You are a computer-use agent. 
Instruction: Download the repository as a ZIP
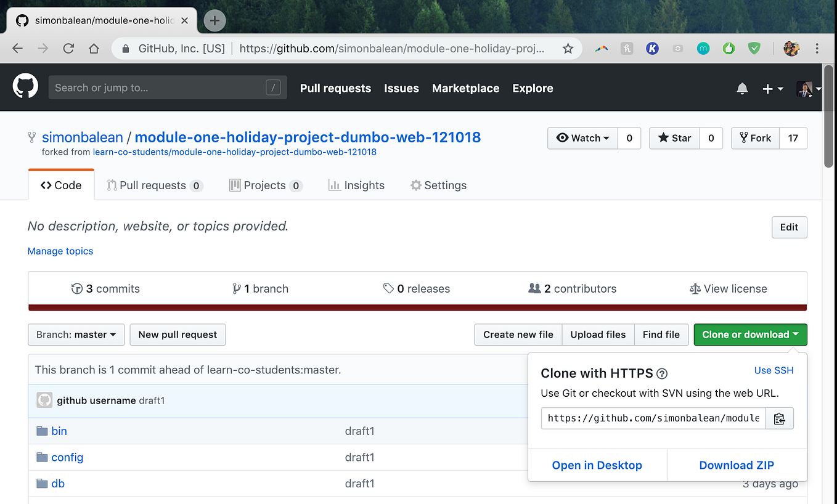click(x=737, y=465)
